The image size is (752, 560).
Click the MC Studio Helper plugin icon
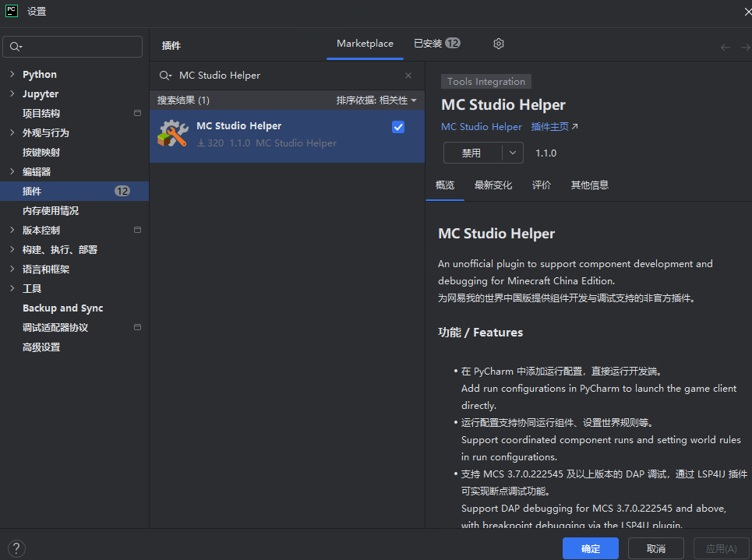point(172,134)
